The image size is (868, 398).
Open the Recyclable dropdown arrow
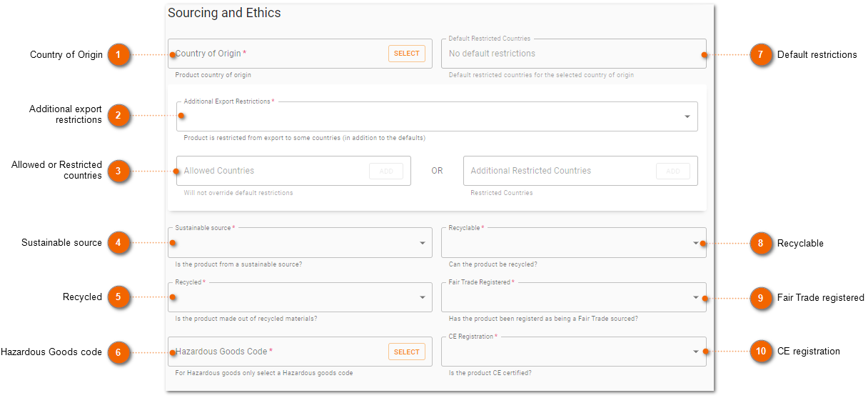click(696, 243)
